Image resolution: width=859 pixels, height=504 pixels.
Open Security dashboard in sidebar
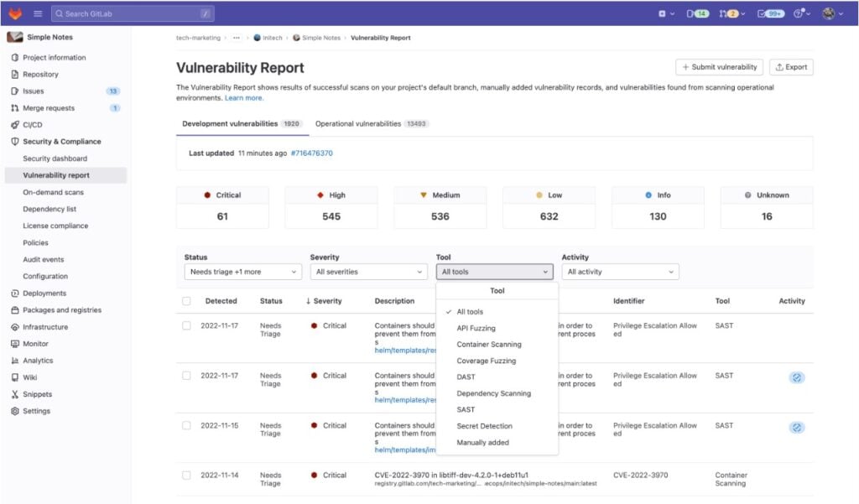[55, 158]
